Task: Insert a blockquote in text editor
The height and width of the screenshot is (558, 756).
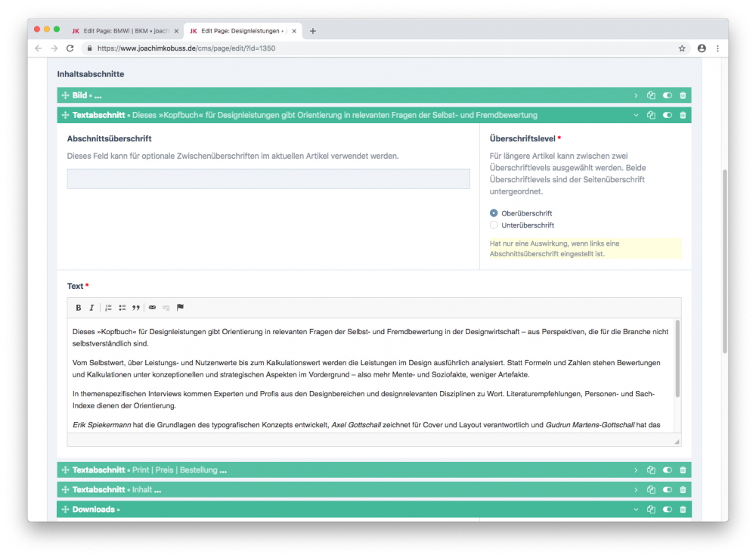Action: click(136, 308)
